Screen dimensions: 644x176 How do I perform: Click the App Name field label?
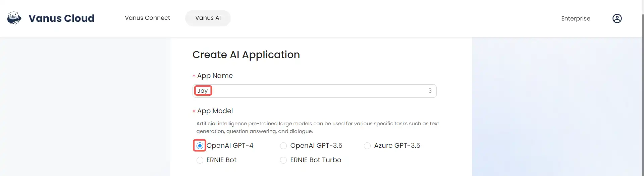pos(215,76)
